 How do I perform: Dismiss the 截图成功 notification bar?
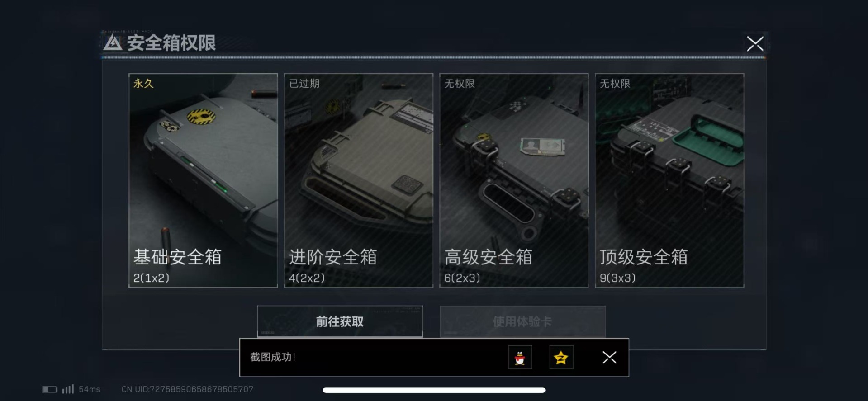pyautogui.click(x=609, y=358)
